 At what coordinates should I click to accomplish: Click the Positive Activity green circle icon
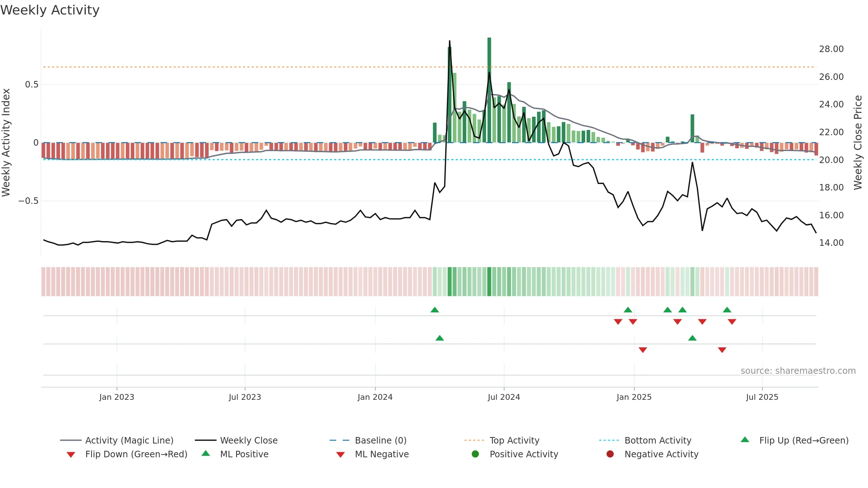pyautogui.click(x=475, y=454)
